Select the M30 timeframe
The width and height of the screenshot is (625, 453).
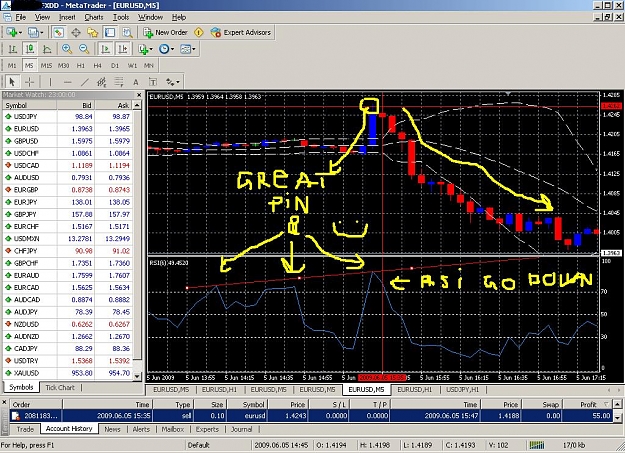[x=63, y=65]
